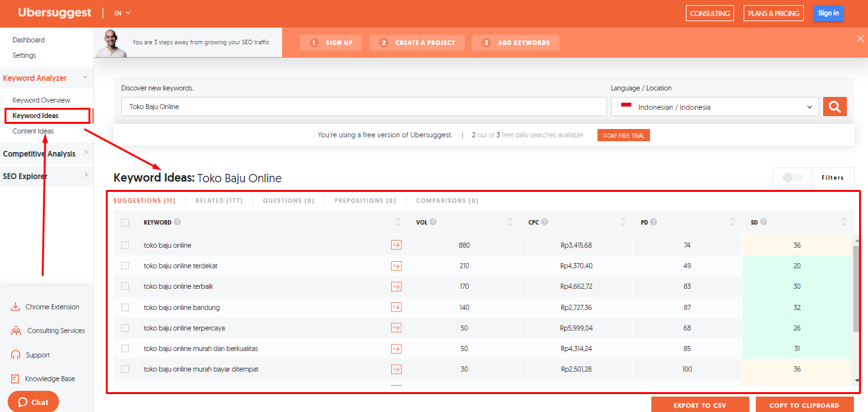Open the EN language dropdown

(122, 13)
